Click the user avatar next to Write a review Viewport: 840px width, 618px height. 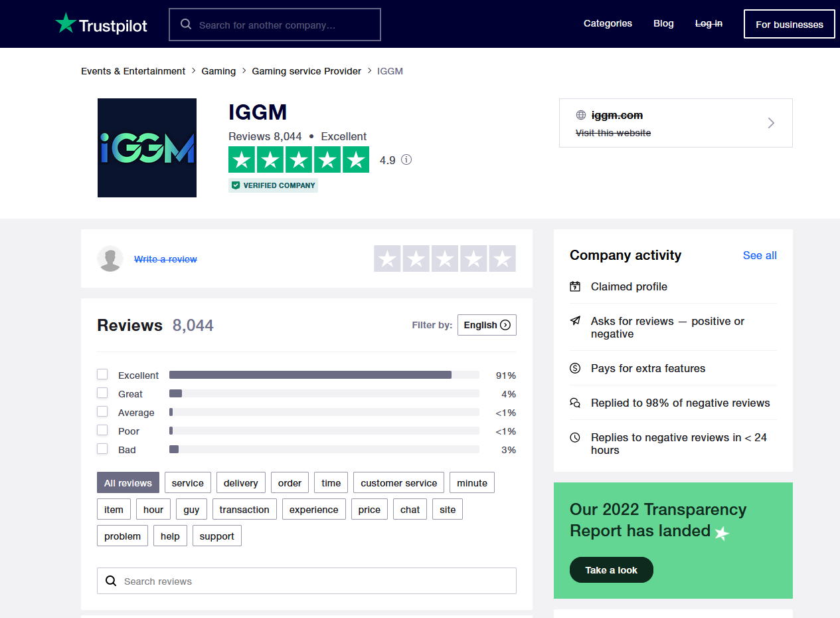[x=110, y=258]
